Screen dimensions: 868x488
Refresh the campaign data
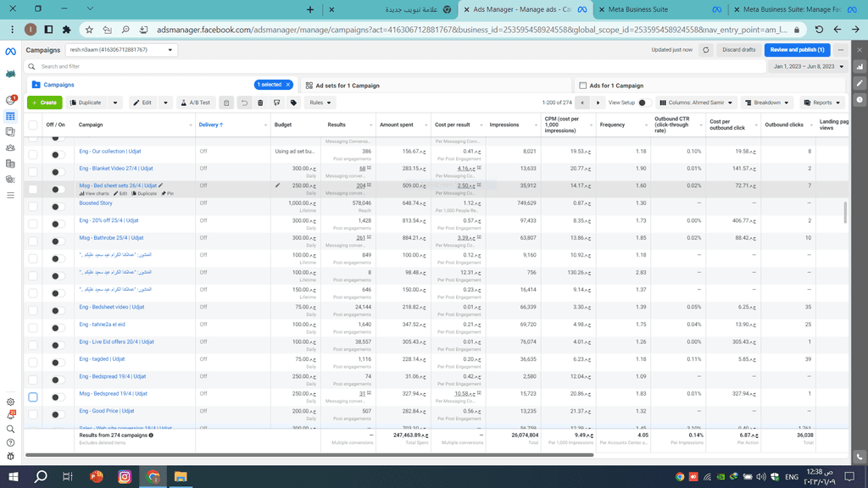[x=706, y=50]
